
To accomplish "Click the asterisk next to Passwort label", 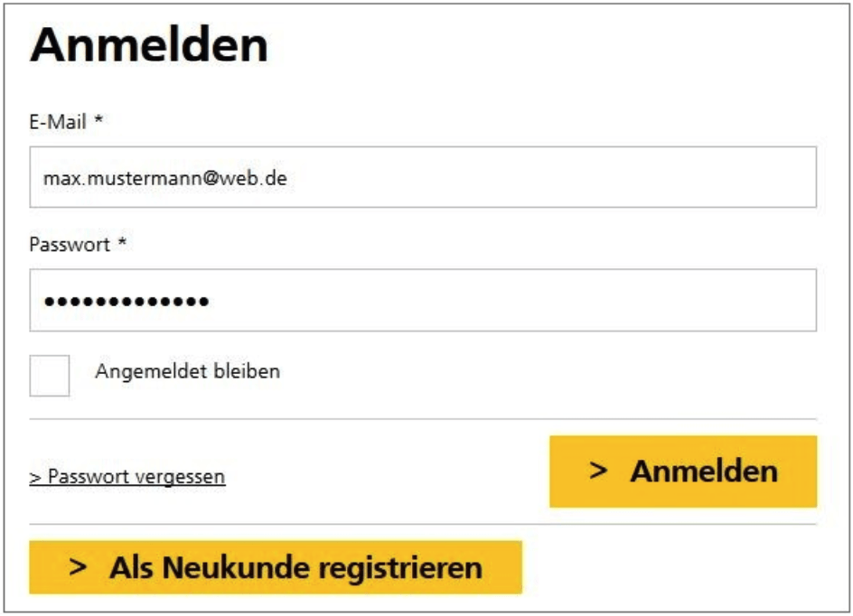I will [x=122, y=243].
